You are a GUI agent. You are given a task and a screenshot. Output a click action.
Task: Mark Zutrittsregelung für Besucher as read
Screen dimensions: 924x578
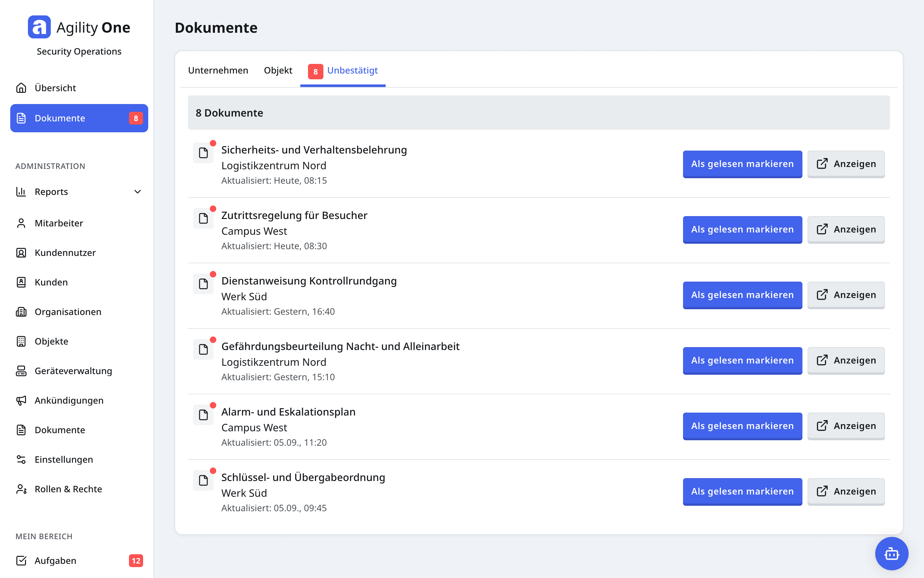click(742, 229)
